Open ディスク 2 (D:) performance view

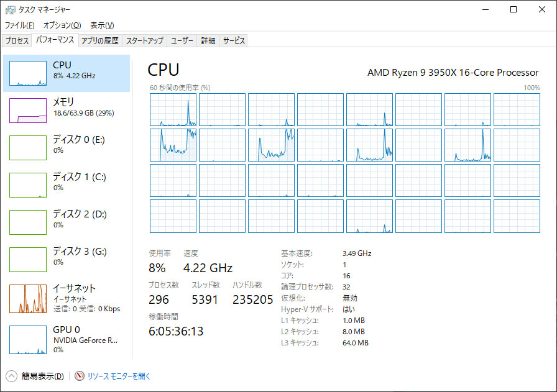point(67,222)
